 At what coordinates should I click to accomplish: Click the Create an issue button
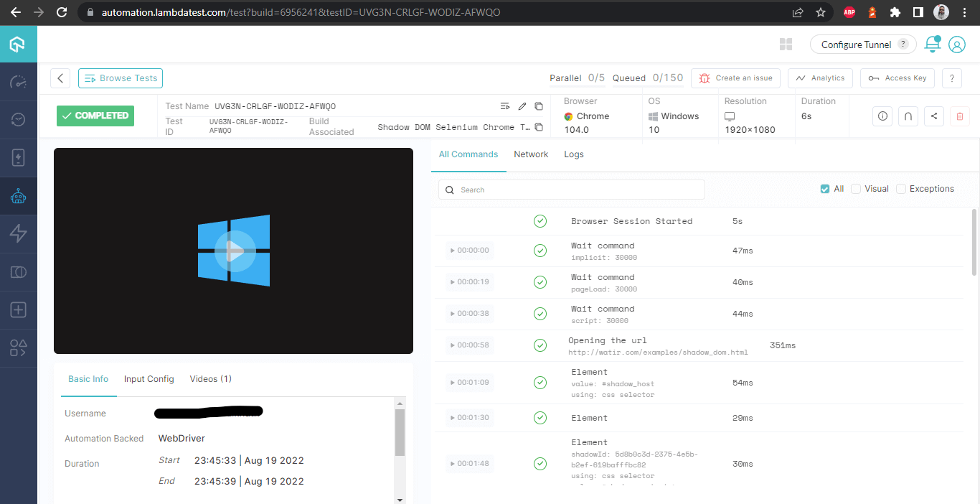pos(736,78)
